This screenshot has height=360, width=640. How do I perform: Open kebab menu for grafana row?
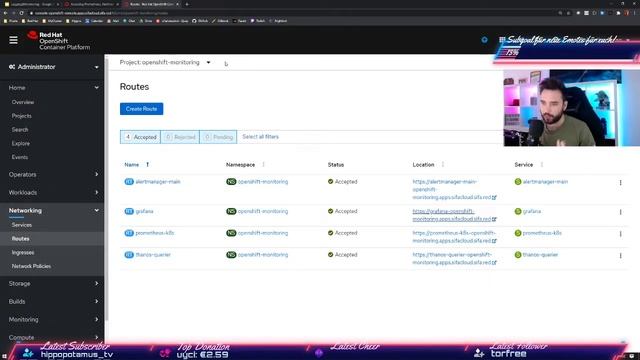(x=620, y=212)
